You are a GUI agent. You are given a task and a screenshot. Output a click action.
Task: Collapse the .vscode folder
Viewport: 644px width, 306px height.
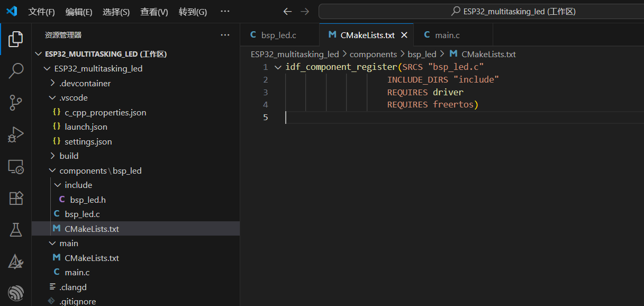[x=52, y=98]
